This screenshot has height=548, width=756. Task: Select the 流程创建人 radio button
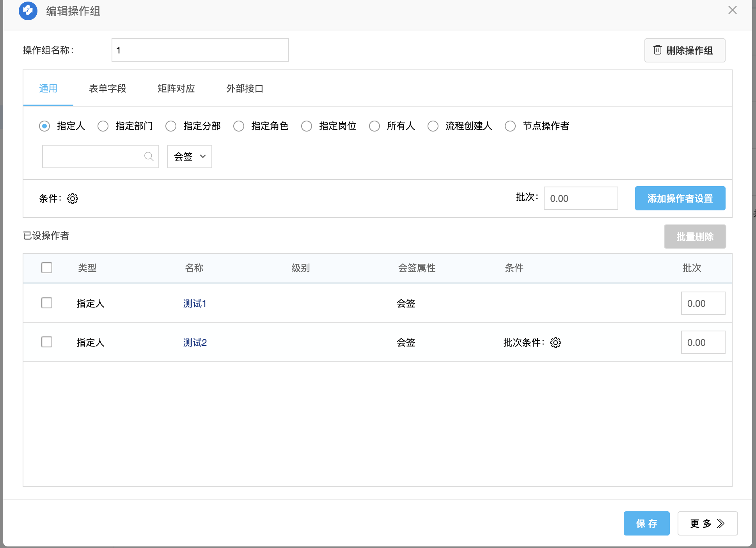pyautogui.click(x=433, y=126)
